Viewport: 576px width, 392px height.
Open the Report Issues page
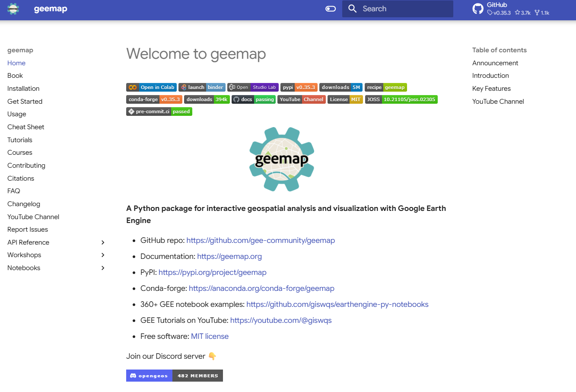coord(28,229)
